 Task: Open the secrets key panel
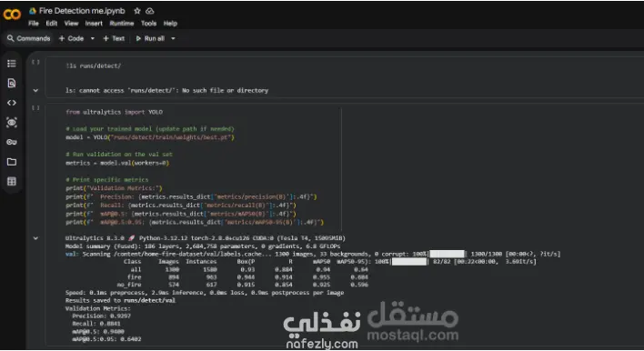pos(12,142)
